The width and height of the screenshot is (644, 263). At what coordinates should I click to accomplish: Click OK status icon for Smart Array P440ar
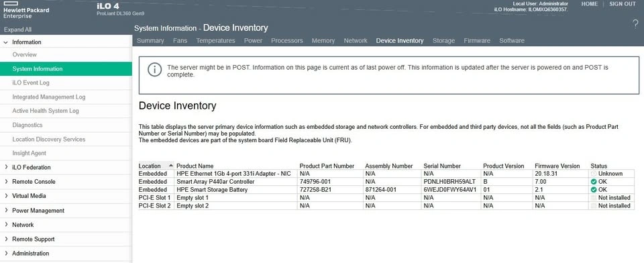(x=594, y=182)
